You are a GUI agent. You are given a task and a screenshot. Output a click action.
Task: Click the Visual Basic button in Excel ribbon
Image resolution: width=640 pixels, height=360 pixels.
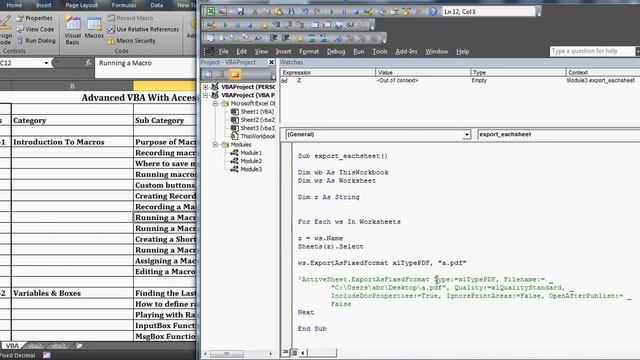coord(73,29)
